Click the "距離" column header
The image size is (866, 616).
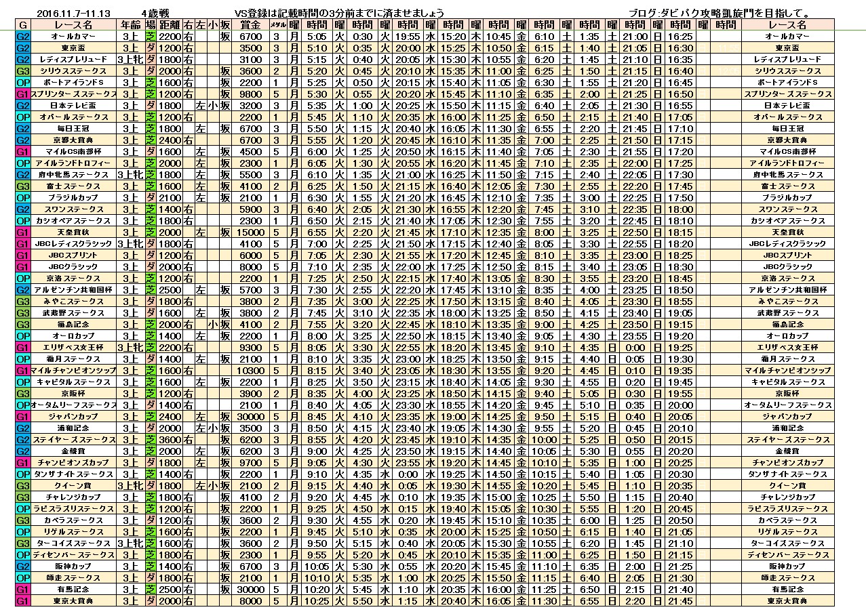click(170, 24)
